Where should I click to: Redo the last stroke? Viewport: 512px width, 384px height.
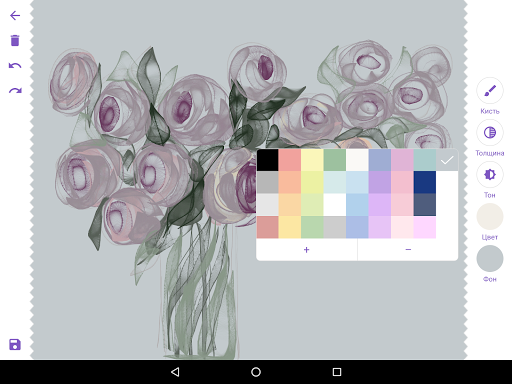click(x=15, y=90)
